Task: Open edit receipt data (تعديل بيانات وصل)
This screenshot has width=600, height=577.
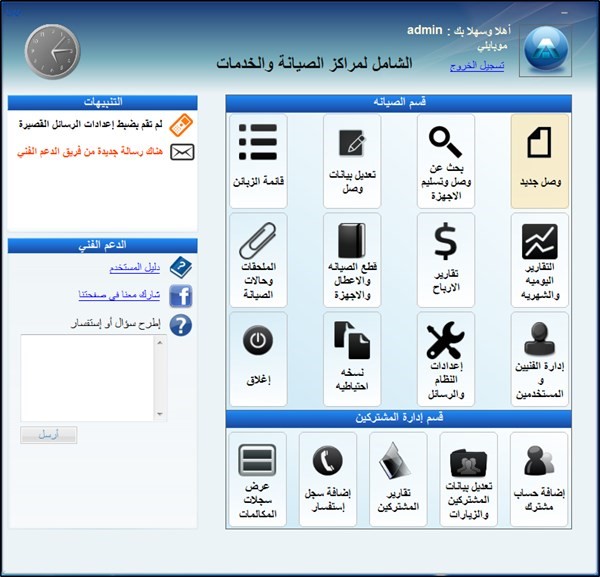Action: point(352,160)
